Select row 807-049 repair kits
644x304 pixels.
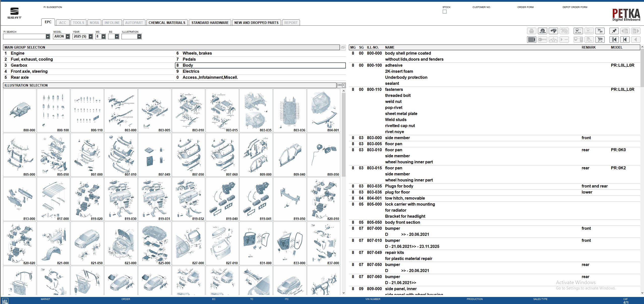coord(495,256)
